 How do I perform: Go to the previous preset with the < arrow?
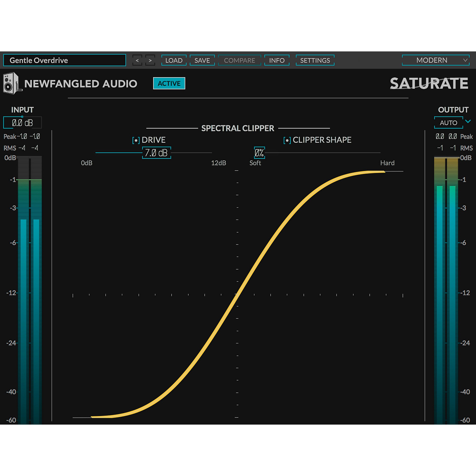[x=137, y=60]
